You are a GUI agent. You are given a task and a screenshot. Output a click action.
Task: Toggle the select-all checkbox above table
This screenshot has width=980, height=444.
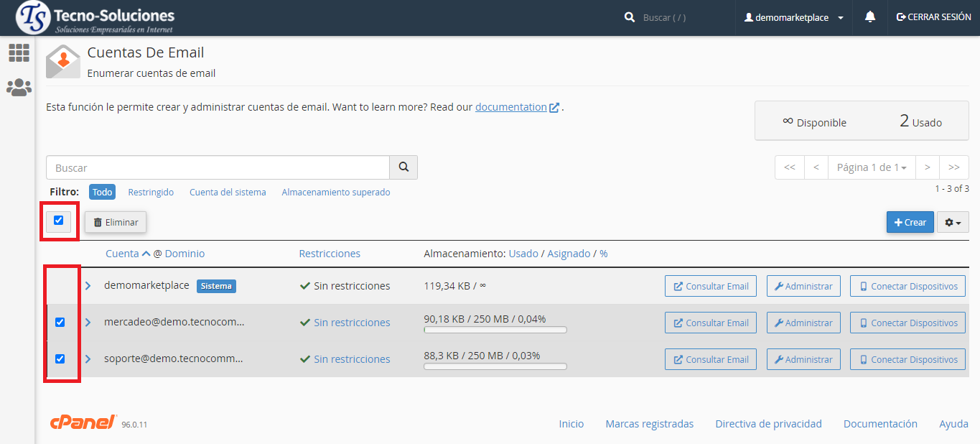[59, 221]
